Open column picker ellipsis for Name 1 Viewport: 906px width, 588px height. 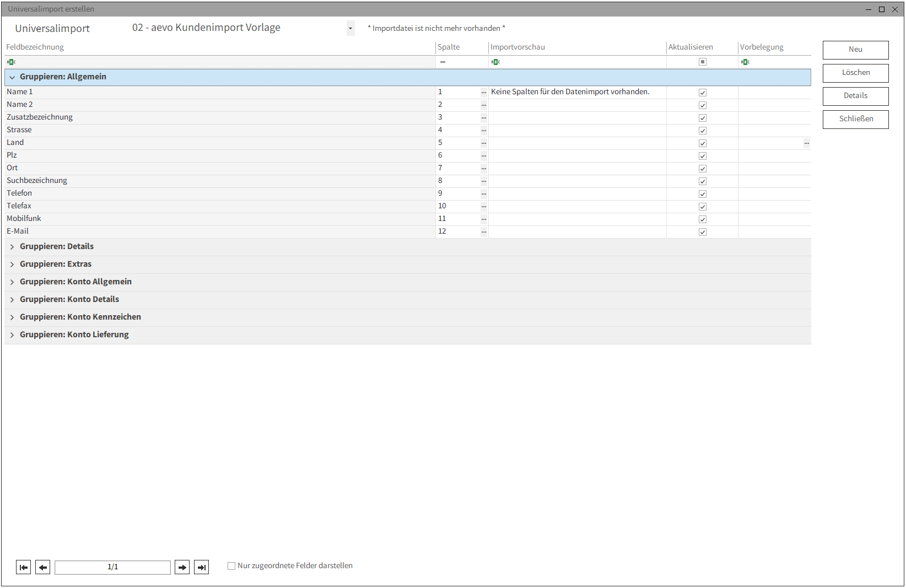pyautogui.click(x=484, y=92)
